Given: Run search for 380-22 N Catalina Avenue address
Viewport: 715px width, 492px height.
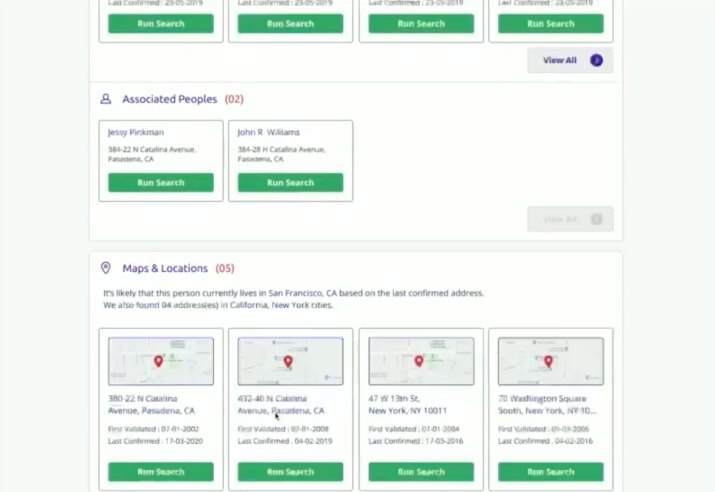Looking at the screenshot, I should pyautogui.click(x=161, y=472).
